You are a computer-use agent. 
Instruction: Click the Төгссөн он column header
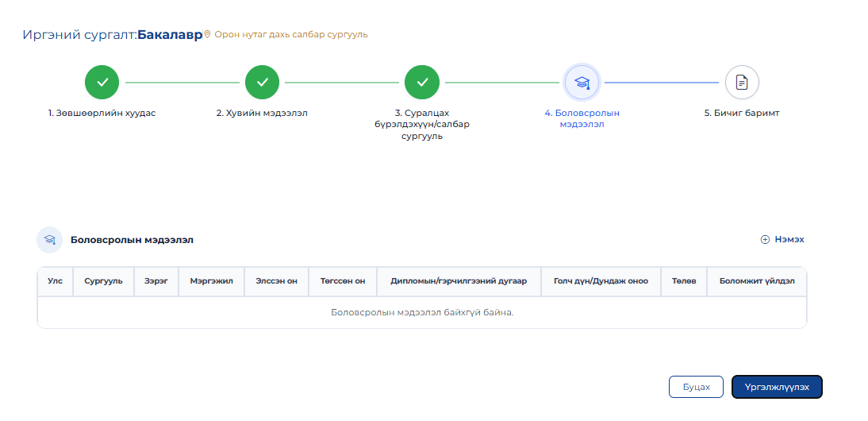(x=343, y=281)
